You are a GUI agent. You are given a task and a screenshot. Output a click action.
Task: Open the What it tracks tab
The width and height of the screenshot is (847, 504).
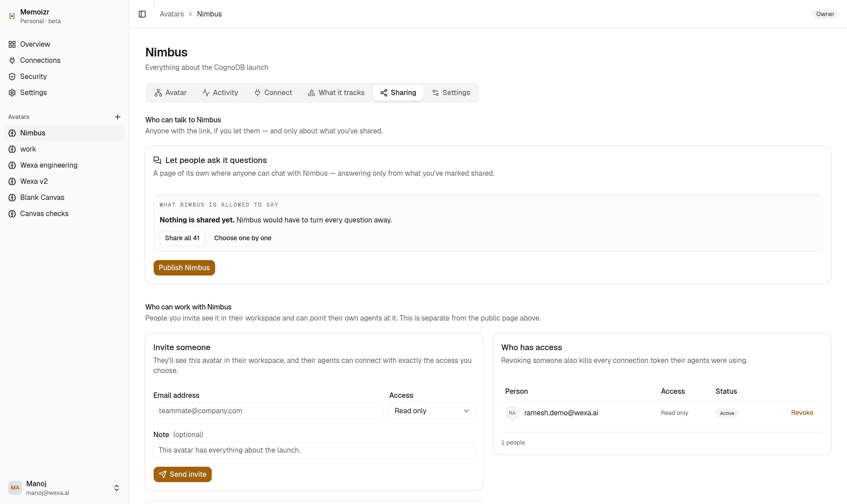336,93
